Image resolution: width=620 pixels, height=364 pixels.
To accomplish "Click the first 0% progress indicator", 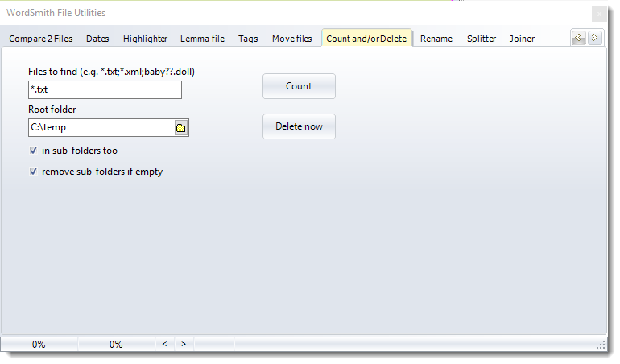I will point(39,345).
